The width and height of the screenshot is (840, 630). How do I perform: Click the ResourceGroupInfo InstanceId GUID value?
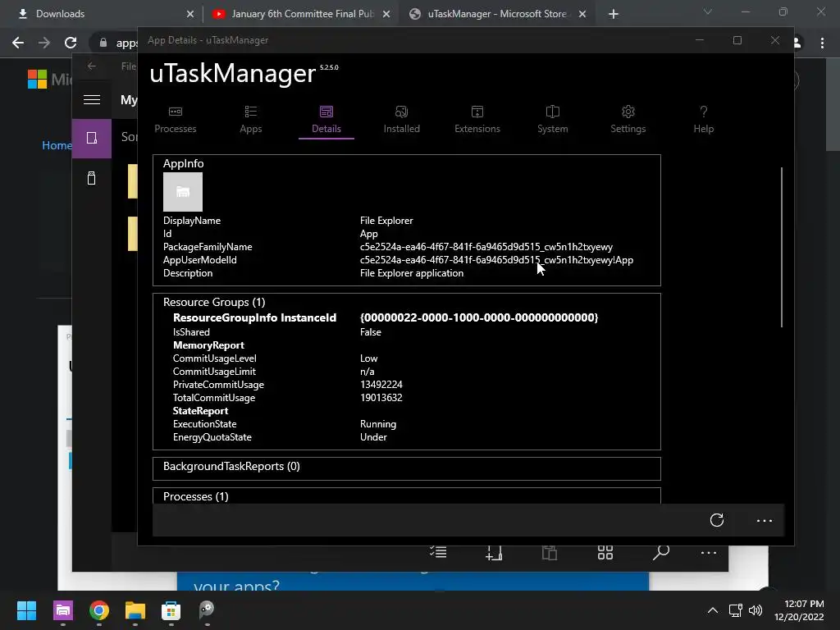(479, 317)
